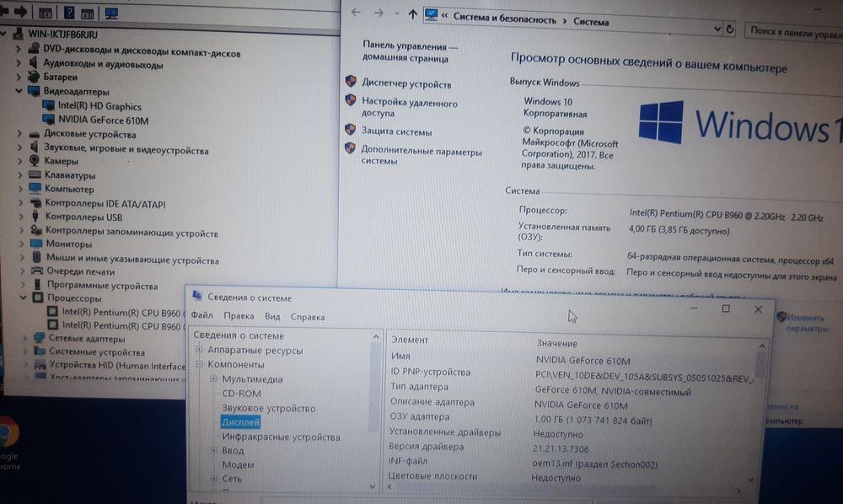Select CD-ROM in the components tree

pos(241,394)
